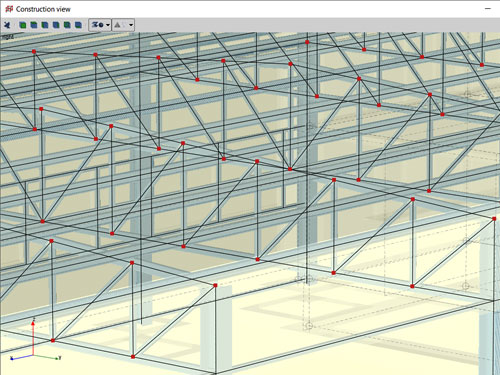500x375 pixels.
Task: Click the blue X axis of triad
Action: 22,357
